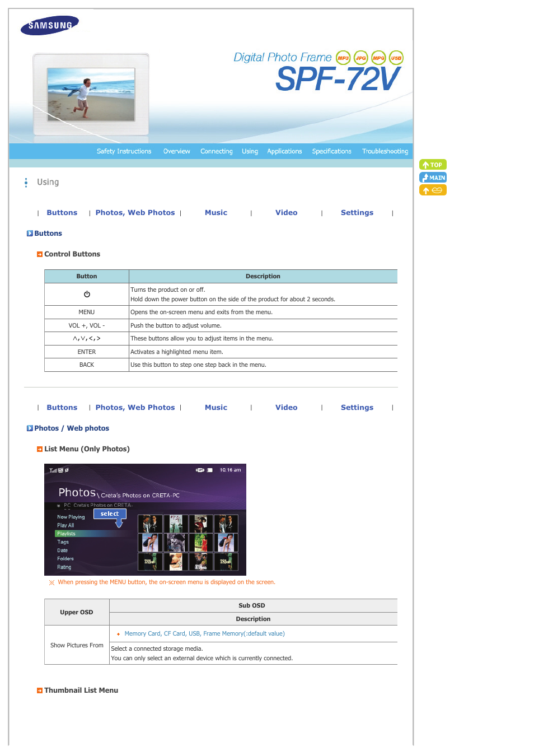Click the 'BACK' table cell
Screen dimensions: 534x756
pyautogui.click(x=87, y=365)
